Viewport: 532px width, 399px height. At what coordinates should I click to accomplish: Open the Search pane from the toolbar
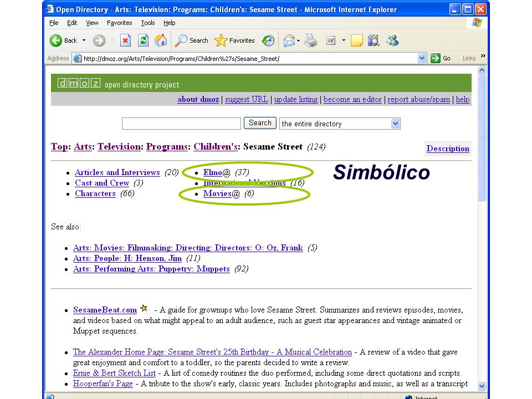[191, 40]
